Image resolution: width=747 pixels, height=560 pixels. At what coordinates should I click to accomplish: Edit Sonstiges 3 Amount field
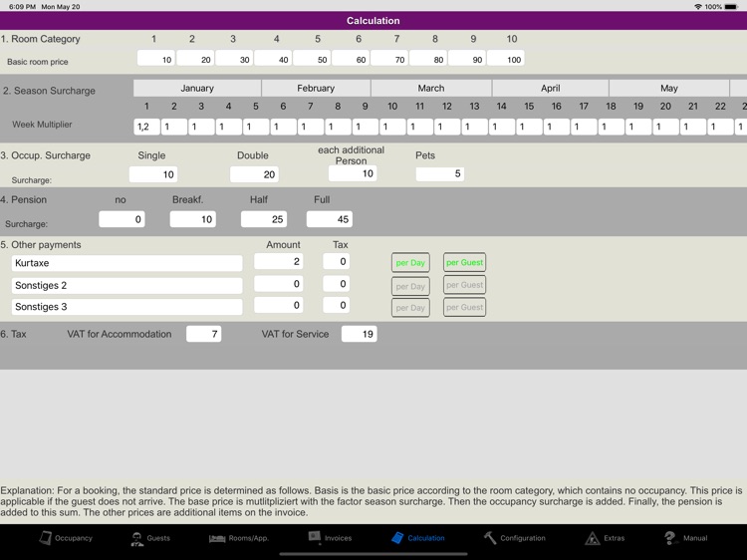coord(279,305)
